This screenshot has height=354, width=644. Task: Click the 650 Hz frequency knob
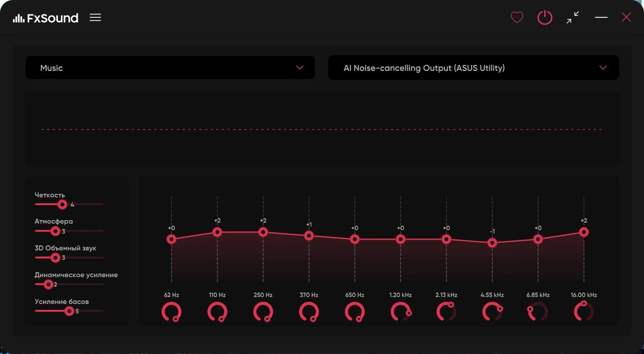point(354,312)
